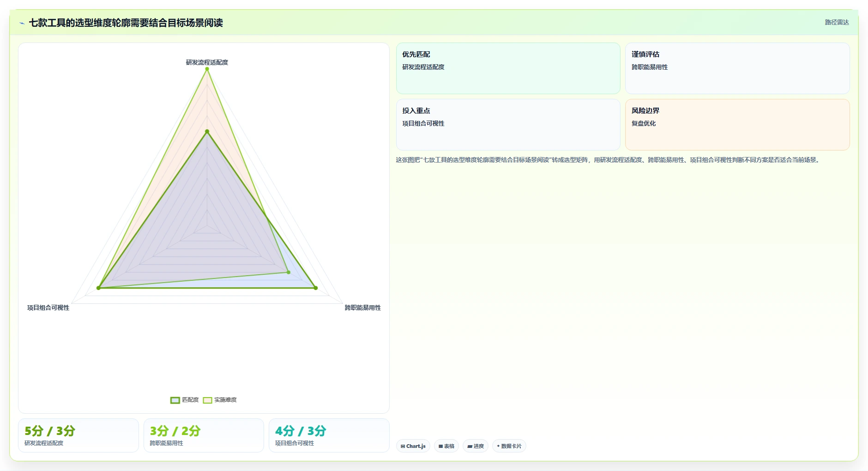Click 项目组合可视性 label under 4分 / 3分

[x=295, y=443]
